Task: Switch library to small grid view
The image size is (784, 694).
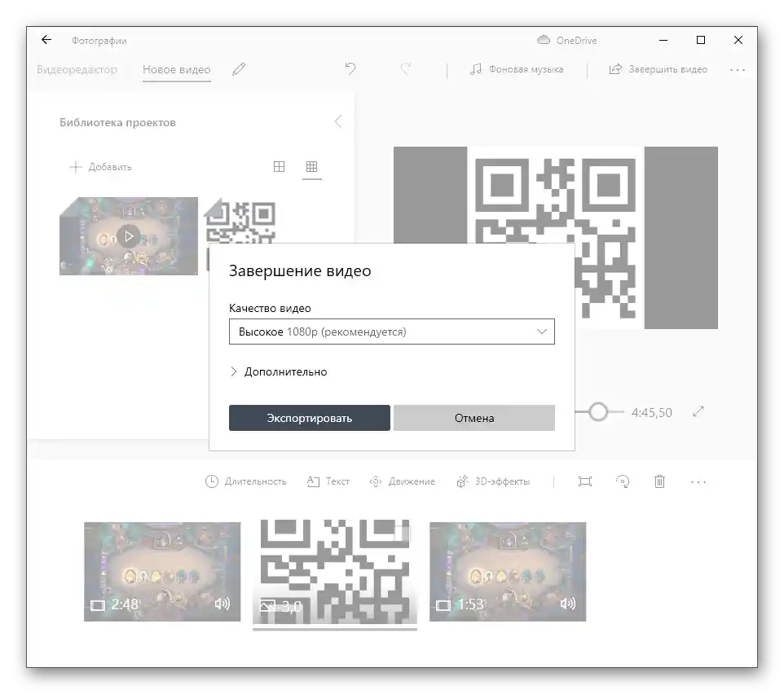Action: tap(311, 166)
